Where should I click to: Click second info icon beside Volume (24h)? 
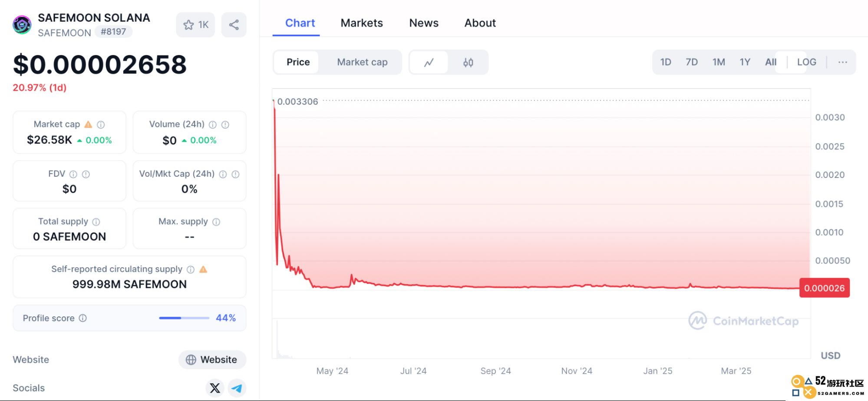pos(225,125)
